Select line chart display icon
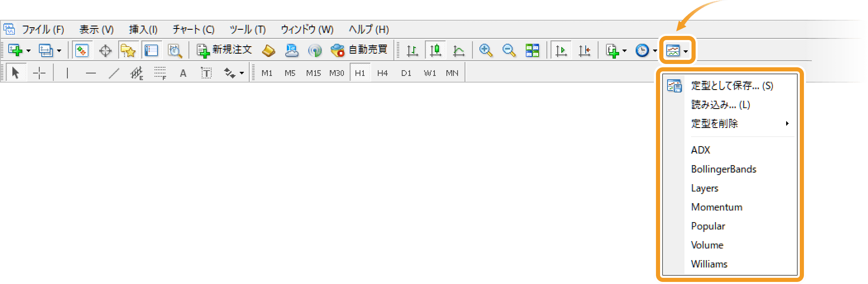 [458, 51]
